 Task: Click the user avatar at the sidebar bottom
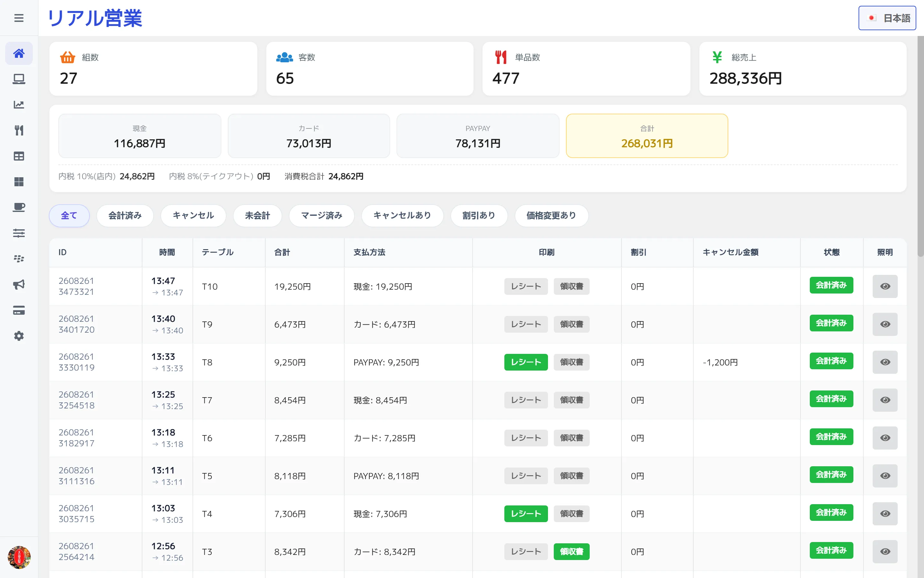coord(19,557)
